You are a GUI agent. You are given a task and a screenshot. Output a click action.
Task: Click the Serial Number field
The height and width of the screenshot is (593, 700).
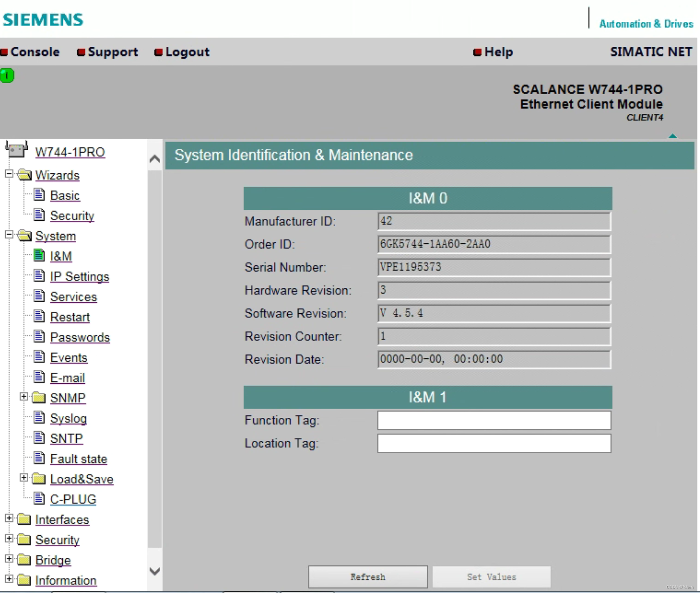[x=494, y=267]
